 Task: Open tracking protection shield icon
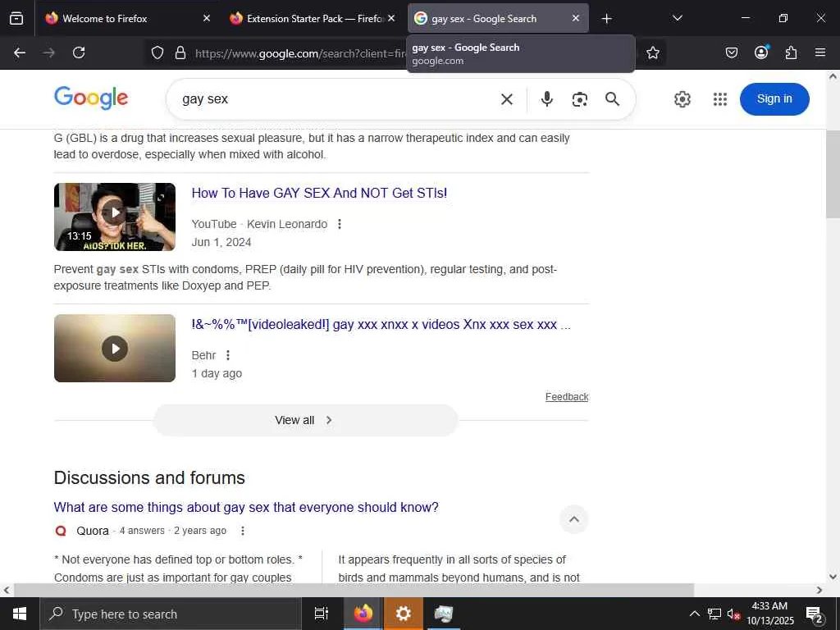157,52
